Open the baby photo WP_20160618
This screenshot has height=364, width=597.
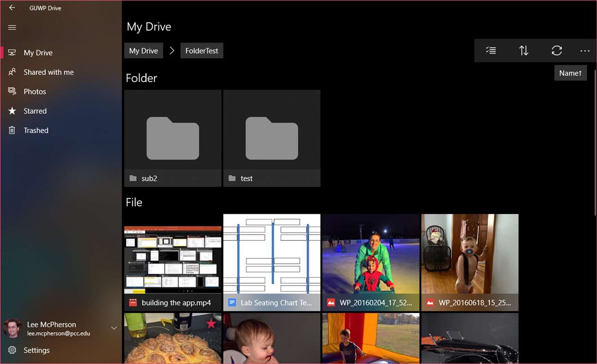pos(470,262)
